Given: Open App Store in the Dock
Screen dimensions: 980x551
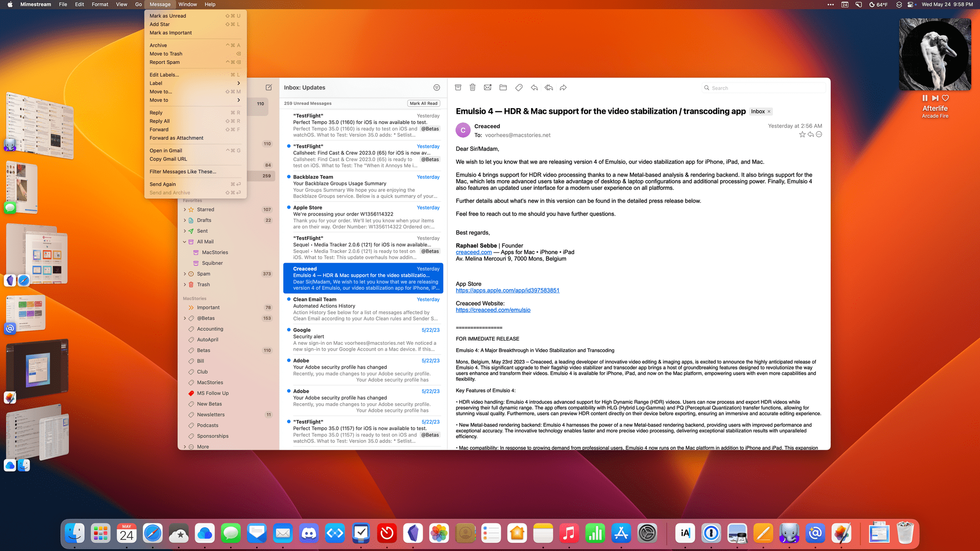Looking at the screenshot, I should (621, 533).
